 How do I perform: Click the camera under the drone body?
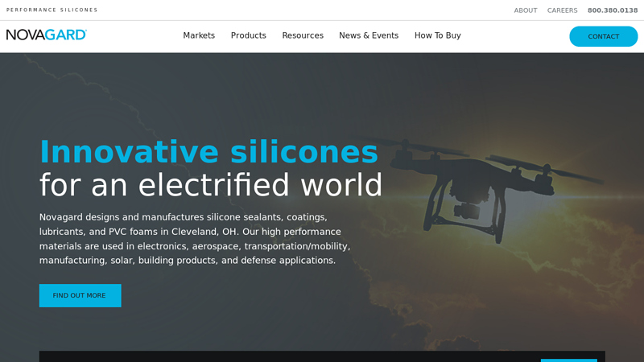pos(467,211)
